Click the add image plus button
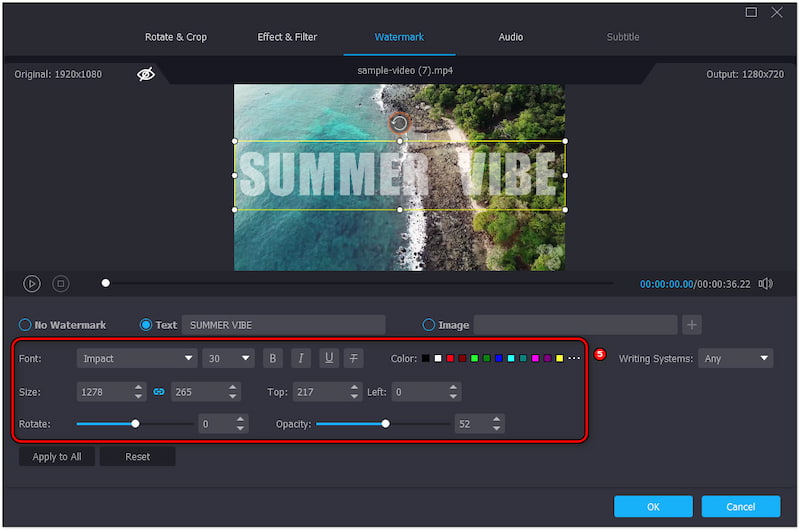The height and width of the screenshot is (530, 800). coord(692,325)
